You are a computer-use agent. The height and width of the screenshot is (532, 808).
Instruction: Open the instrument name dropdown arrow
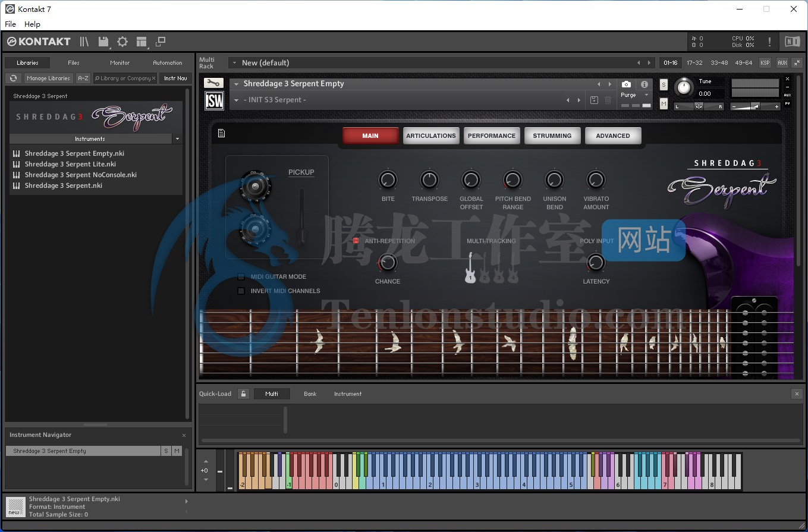pos(236,84)
